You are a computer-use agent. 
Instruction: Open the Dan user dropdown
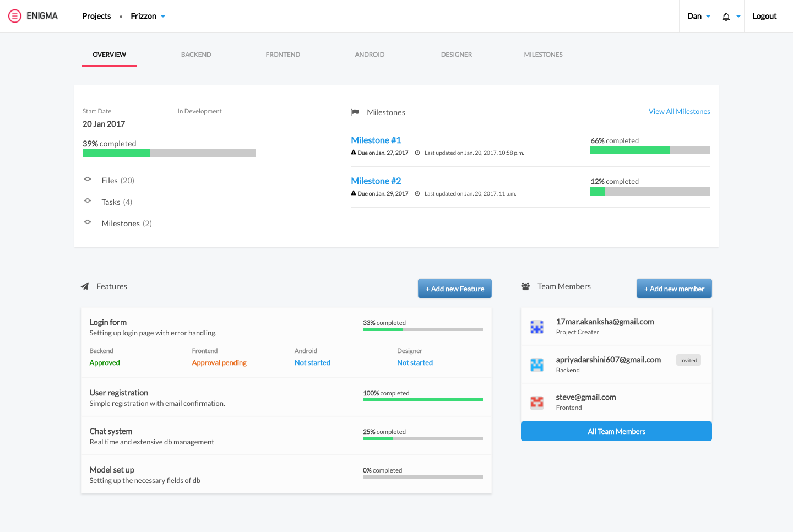(x=698, y=17)
